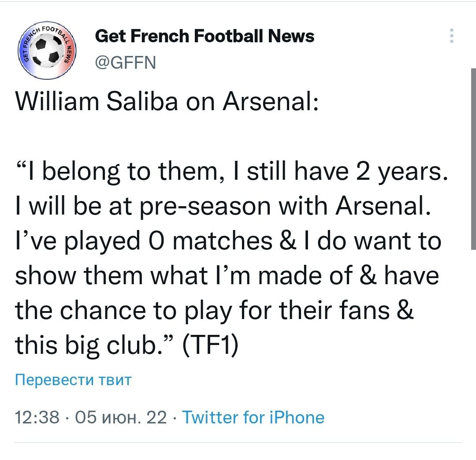Click the "05 июн. 22" date
The height and width of the screenshot is (460, 476).
[121, 417]
